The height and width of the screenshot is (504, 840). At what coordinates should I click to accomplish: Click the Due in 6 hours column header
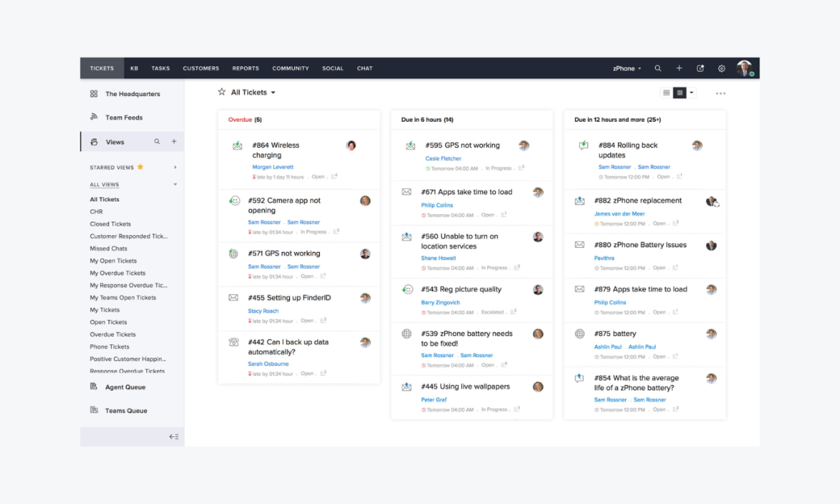click(x=427, y=120)
